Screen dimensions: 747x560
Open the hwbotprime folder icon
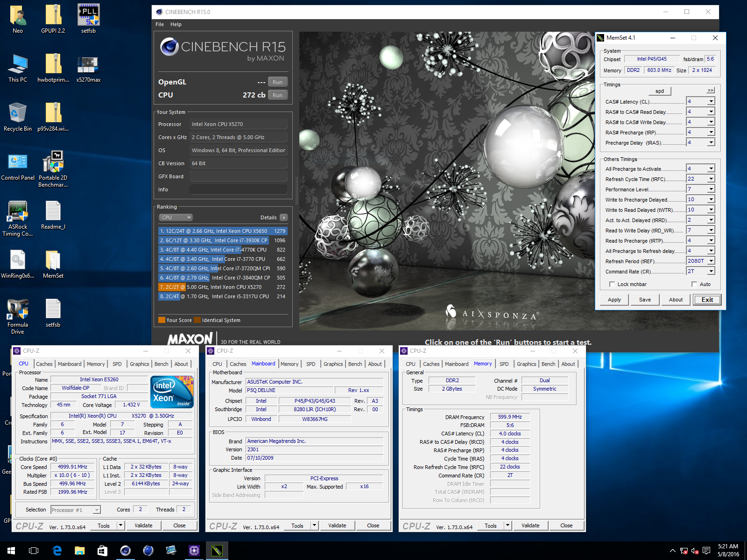[53, 68]
